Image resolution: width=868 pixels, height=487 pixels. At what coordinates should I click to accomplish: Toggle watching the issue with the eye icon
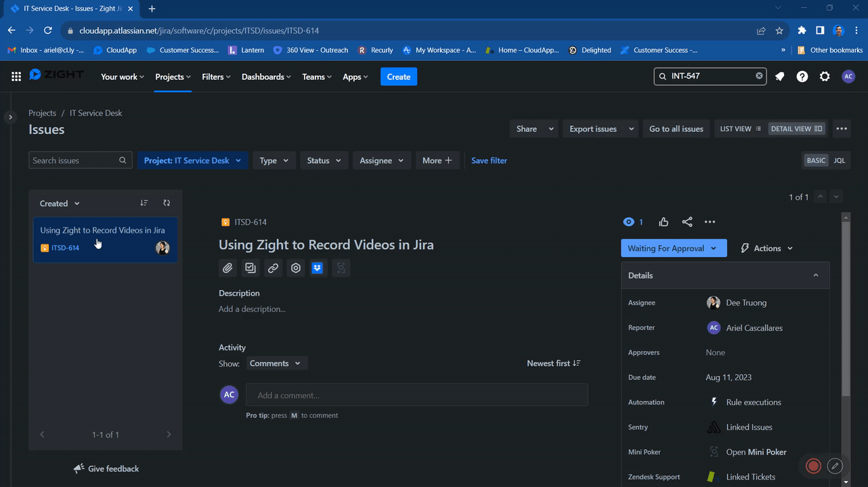pyautogui.click(x=629, y=222)
